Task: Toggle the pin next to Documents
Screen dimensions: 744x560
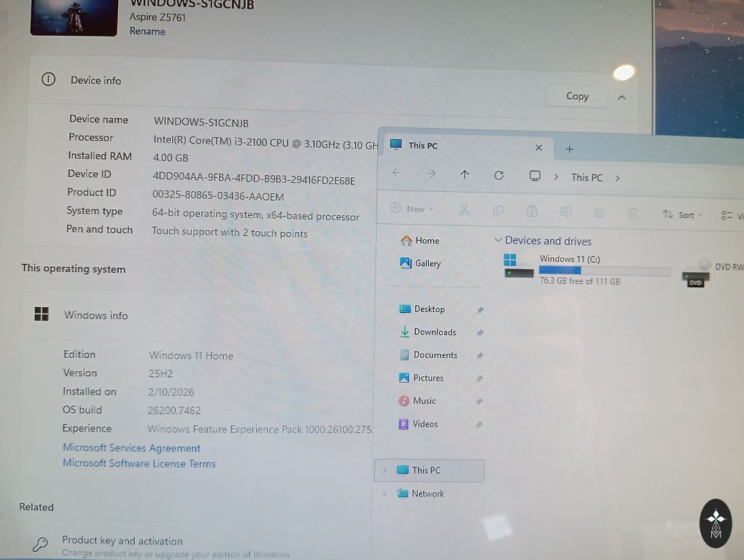Action: [480, 356]
